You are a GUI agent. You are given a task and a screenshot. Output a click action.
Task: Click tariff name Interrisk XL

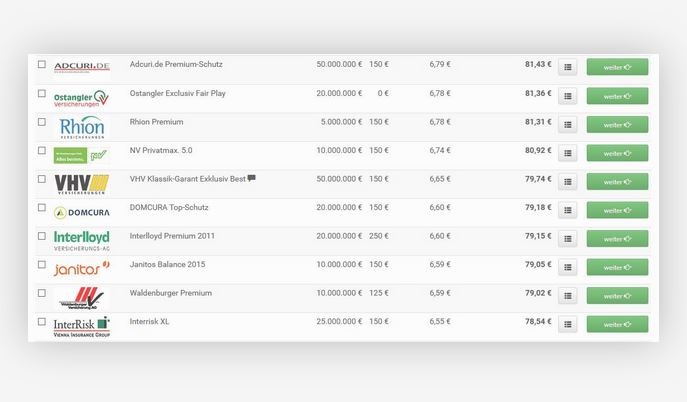149,321
